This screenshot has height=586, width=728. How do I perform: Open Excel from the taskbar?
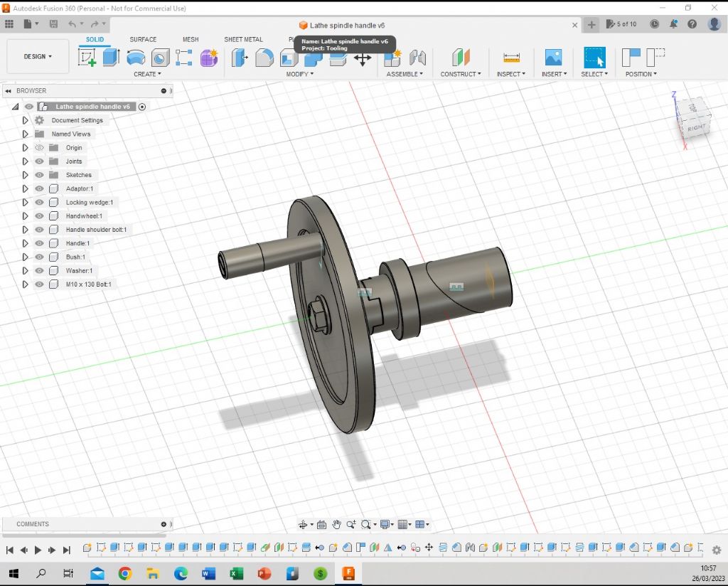[236, 574]
